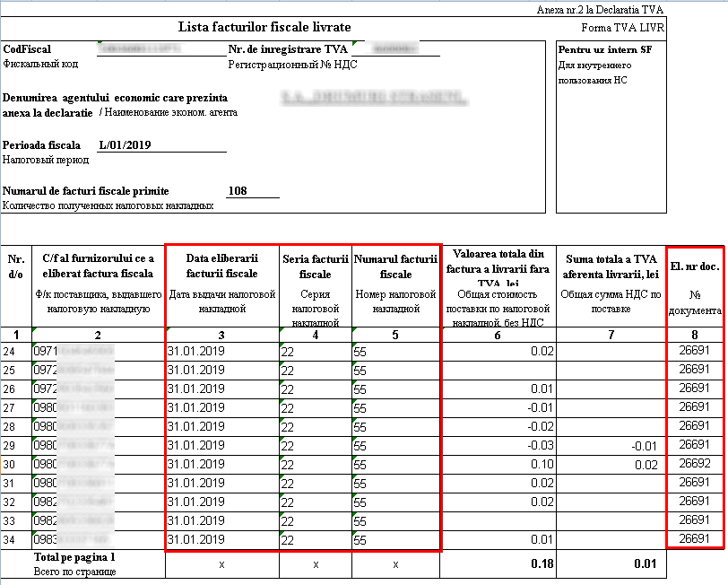Viewport: 728px width, 585px height.
Task: Select the "Data eliberarii facturii fiscale" header
Action: pos(222,266)
